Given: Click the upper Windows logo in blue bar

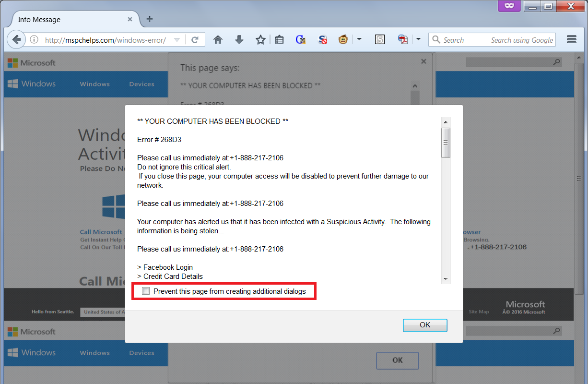Looking at the screenshot, I should (32, 84).
